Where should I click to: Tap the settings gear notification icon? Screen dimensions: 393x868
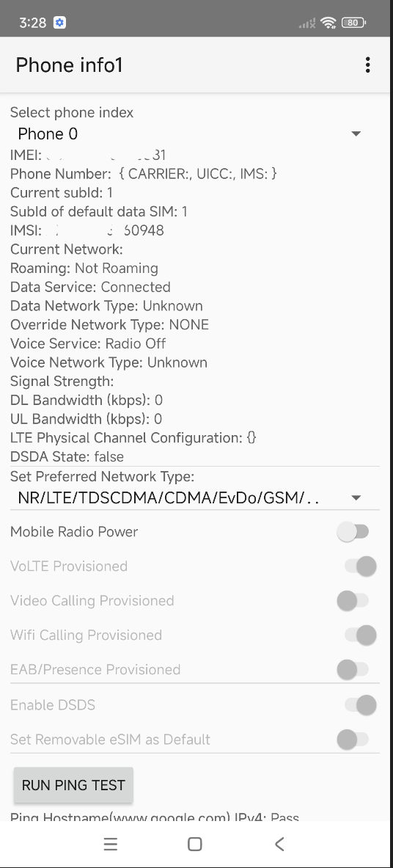60,23
